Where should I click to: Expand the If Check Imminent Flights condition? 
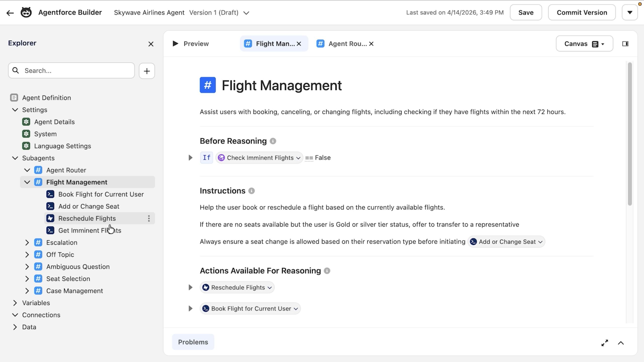coord(190,158)
